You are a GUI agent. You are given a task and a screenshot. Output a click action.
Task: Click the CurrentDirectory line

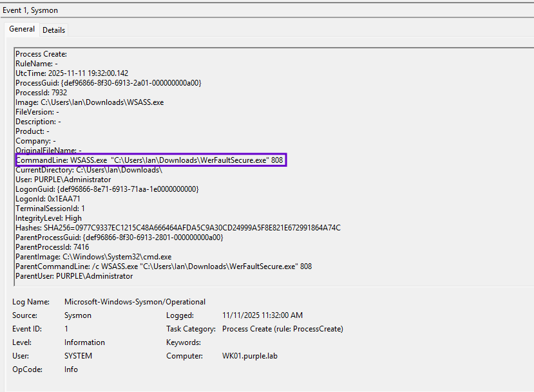(88, 170)
